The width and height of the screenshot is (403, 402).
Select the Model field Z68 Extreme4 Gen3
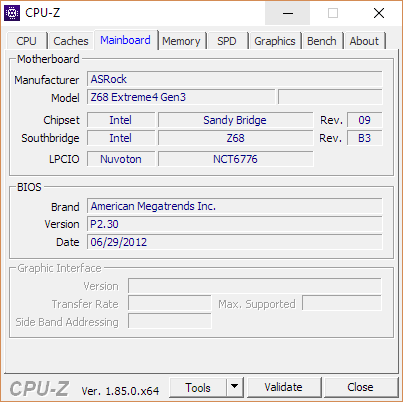181,97
